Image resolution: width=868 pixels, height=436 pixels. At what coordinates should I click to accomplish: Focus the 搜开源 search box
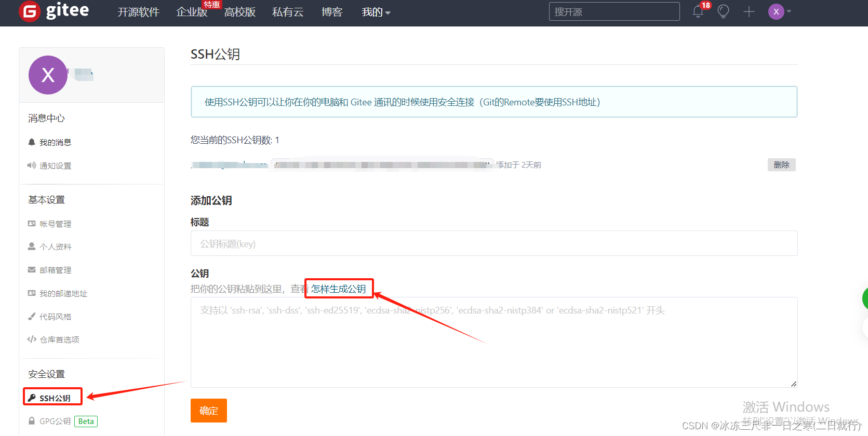pyautogui.click(x=614, y=11)
